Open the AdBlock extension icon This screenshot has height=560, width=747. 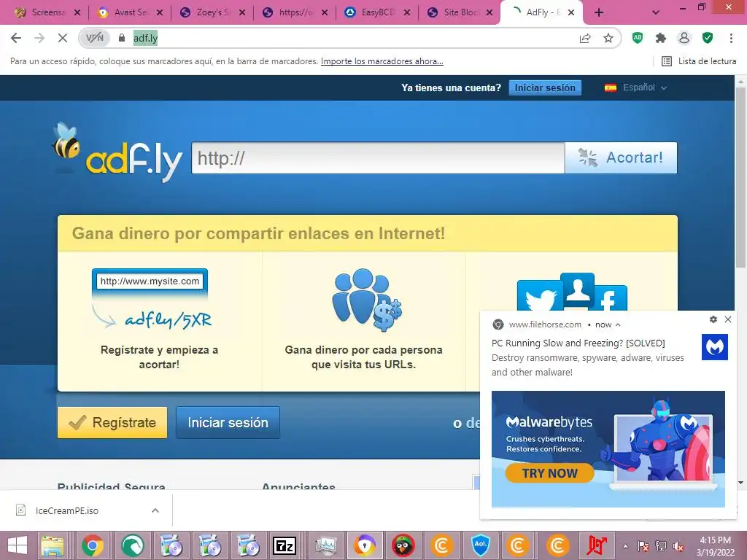click(x=638, y=38)
